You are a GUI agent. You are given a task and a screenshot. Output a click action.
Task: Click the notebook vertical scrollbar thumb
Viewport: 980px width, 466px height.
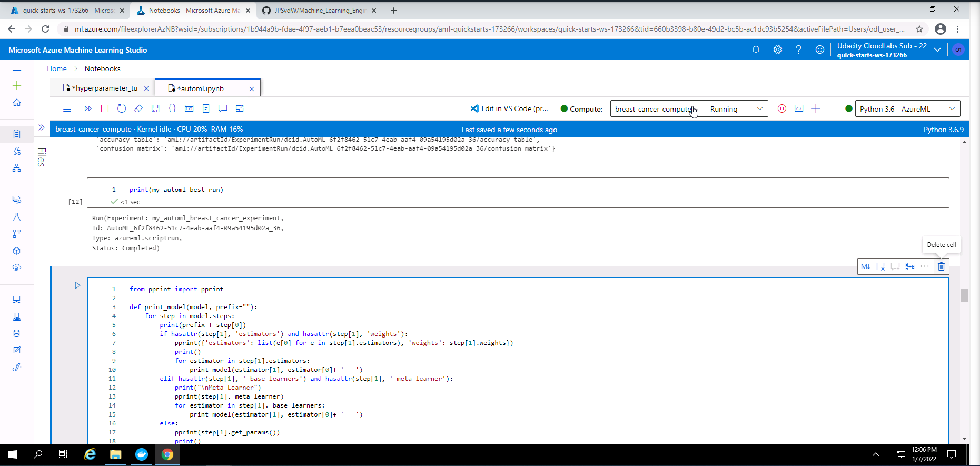(964, 295)
